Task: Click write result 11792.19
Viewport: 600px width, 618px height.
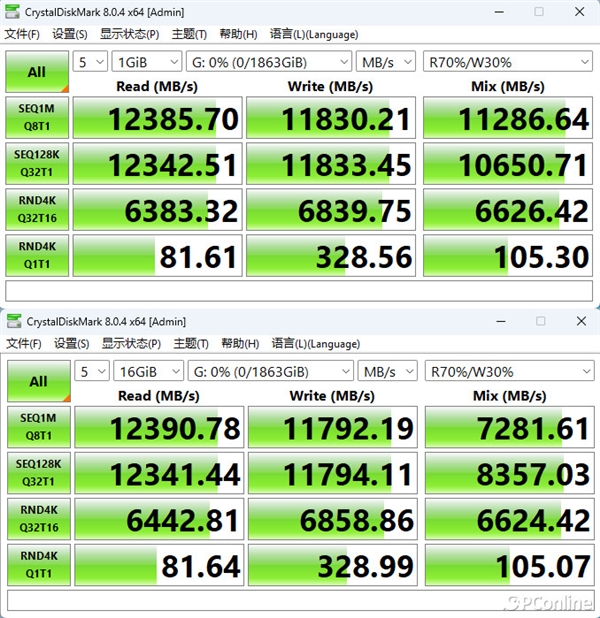Action: coord(333,427)
